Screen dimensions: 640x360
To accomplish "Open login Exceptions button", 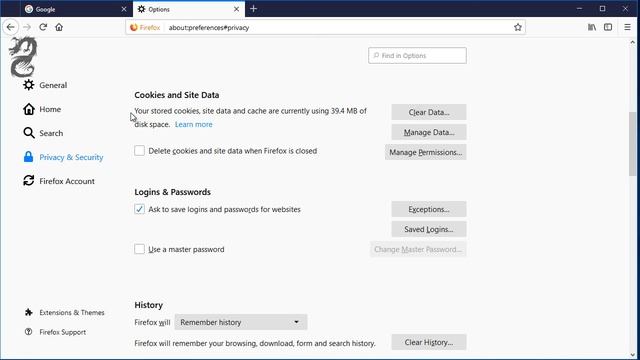I will click(429, 209).
